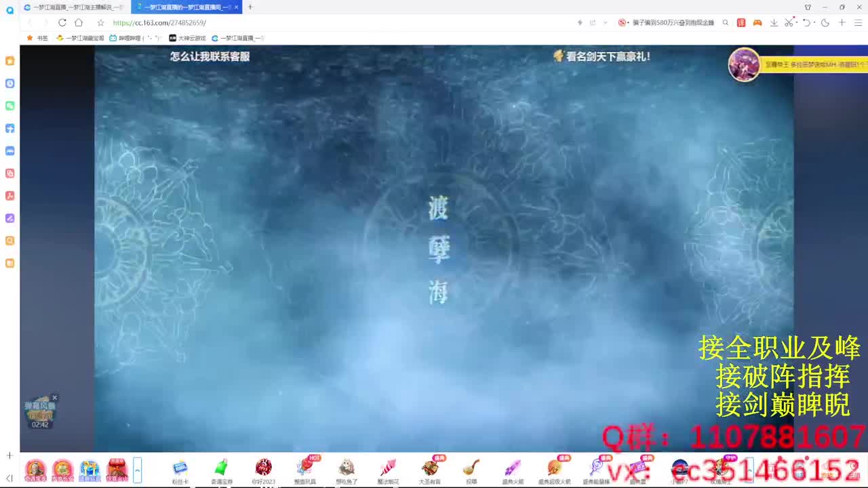
Task: Select the 大圣有喜 gift
Action: point(430,471)
